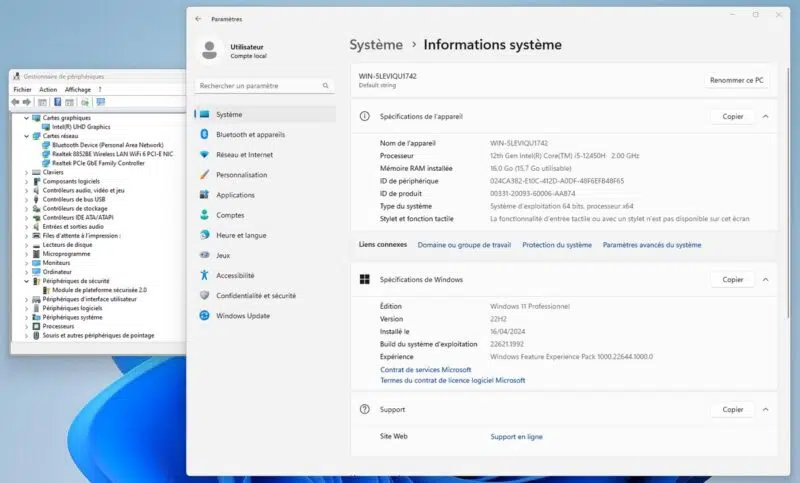Image resolution: width=800 pixels, height=483 pixels.
Task: Open Réseau et Internet settings
Action: click(x=244, y=155)
